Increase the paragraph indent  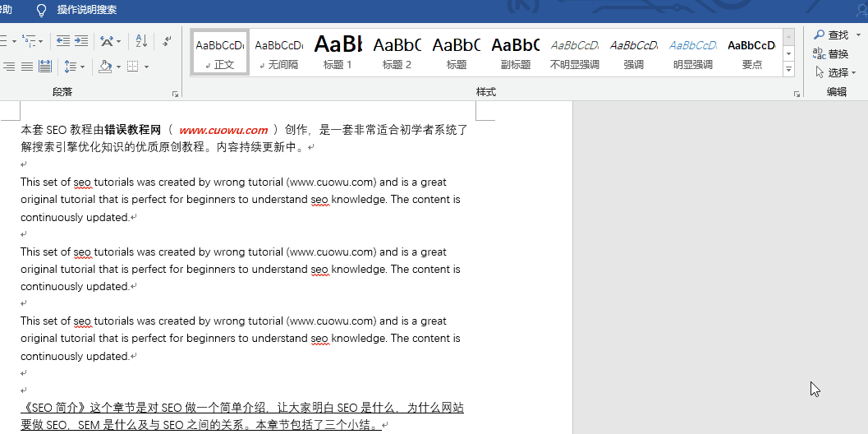[x=80, y=40]
